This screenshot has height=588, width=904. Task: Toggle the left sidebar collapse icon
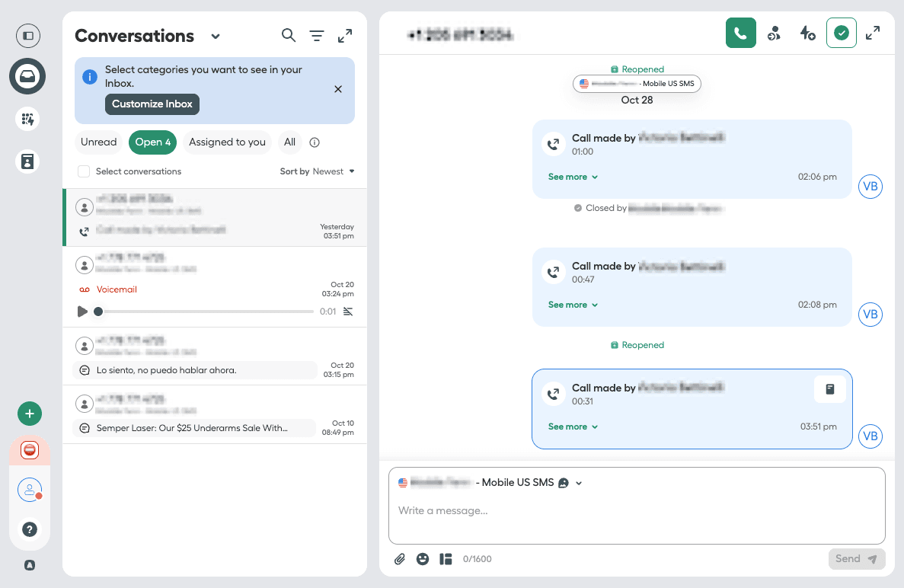pos(28,36)
